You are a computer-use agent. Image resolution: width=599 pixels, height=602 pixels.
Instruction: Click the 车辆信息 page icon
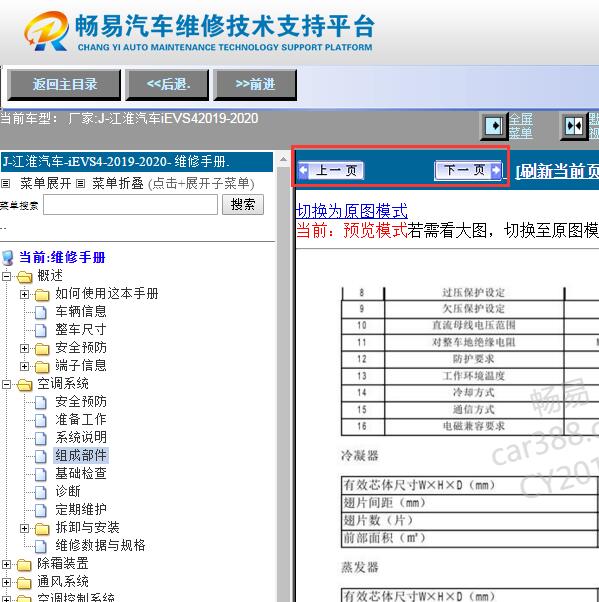41,312
